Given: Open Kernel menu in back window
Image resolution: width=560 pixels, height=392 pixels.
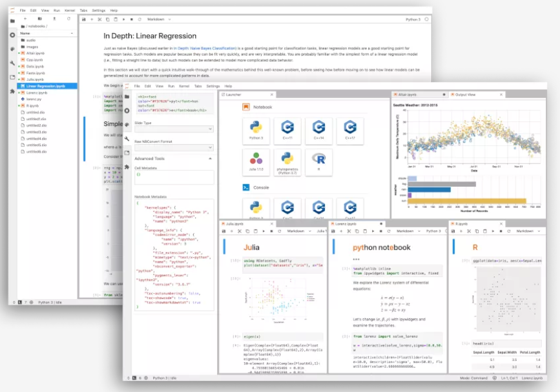Looking at the screenshot, I should [70, 11].
